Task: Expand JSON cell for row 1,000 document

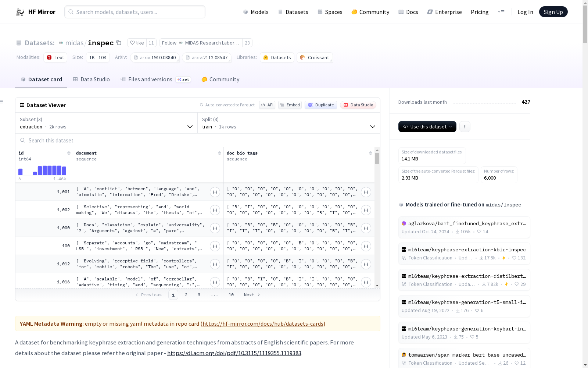Action: click(x=215, y=228)
